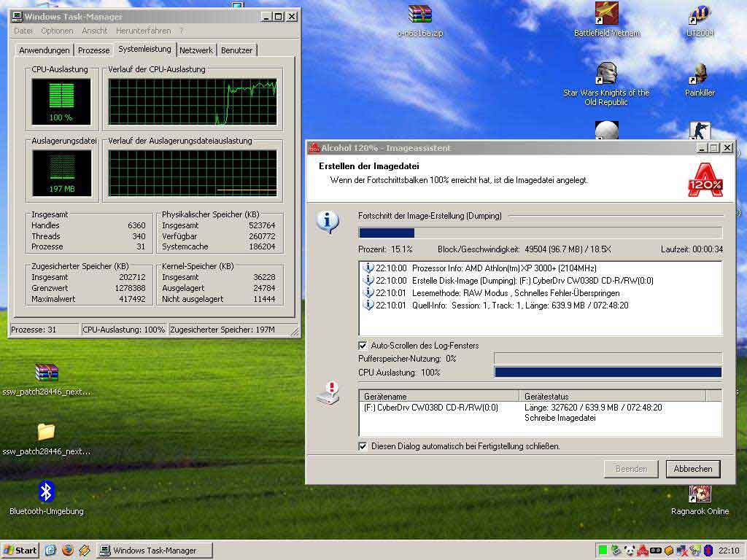Screen dimensions: 747x560
Task: Click the green CPU meter tray icon
Action: 603,551
